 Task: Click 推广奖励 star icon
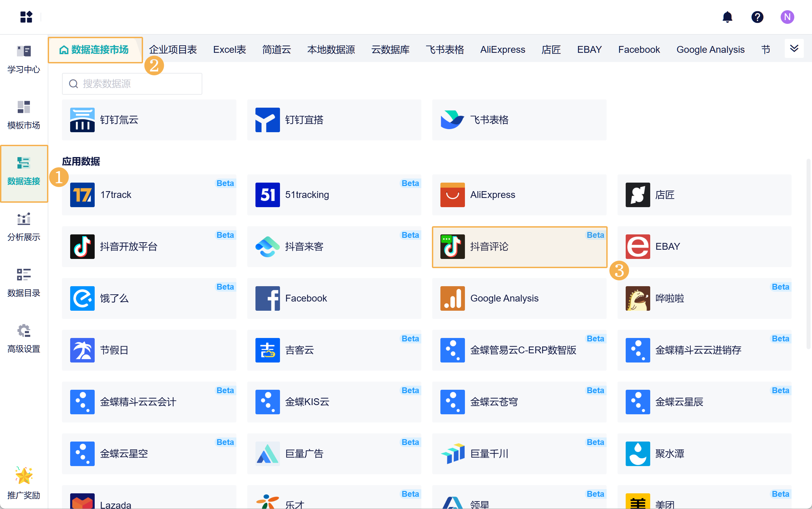coord(24,476)
